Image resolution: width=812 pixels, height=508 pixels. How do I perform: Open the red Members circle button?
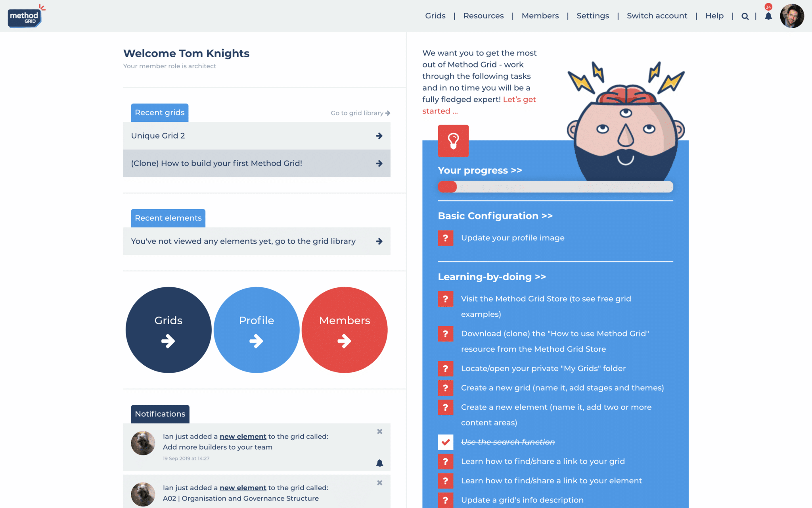pyautogui.click(x=345, y=330)
